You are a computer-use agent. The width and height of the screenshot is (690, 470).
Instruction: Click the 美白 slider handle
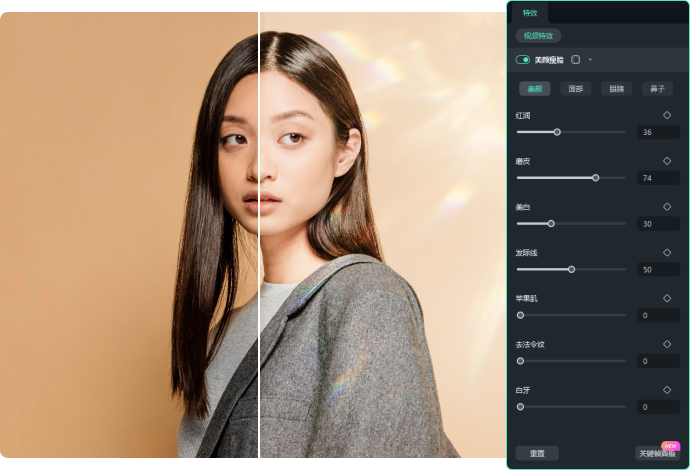[551, 224]
